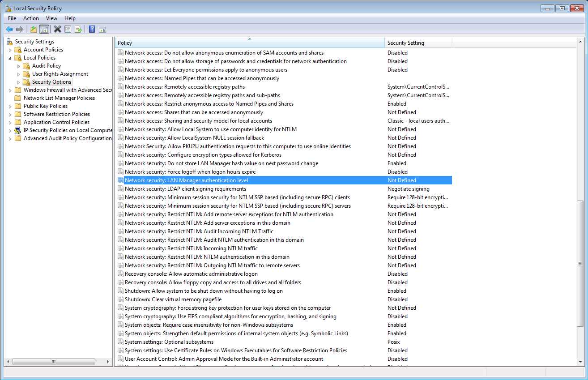The image size is (588, 380).
Task: Click the Delete (X) toolbar icon
Action: pos(57,29)
